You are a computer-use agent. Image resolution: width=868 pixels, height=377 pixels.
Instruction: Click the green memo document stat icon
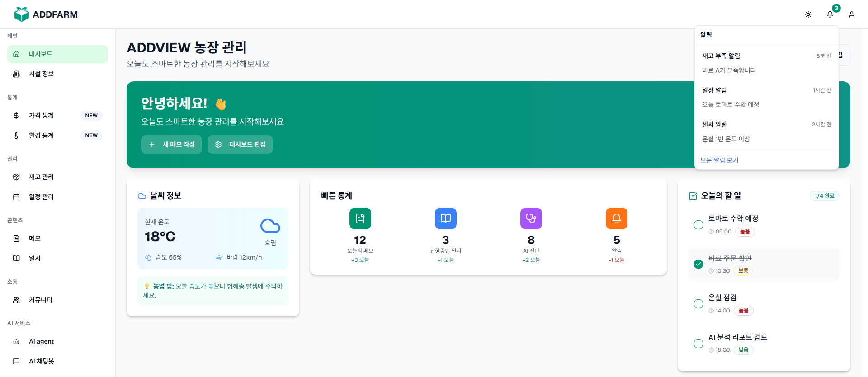(360, 219)
